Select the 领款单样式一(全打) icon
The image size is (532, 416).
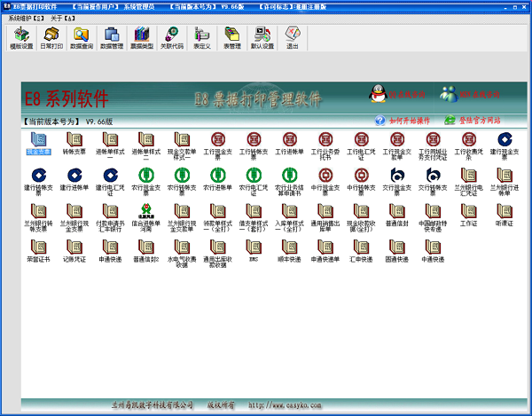(218, 217)
